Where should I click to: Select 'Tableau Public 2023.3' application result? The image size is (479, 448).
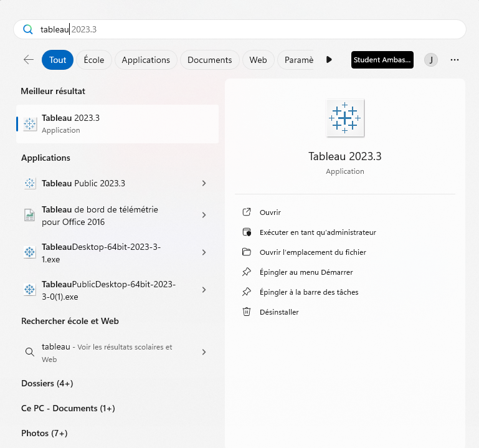(117, 183)
